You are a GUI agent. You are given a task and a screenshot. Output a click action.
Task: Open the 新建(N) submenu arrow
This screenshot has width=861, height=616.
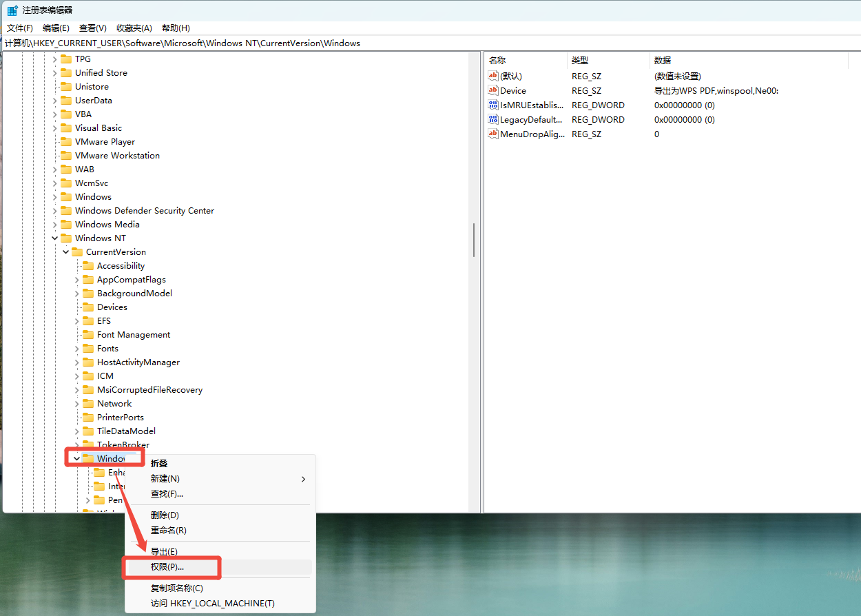(303, 479)
